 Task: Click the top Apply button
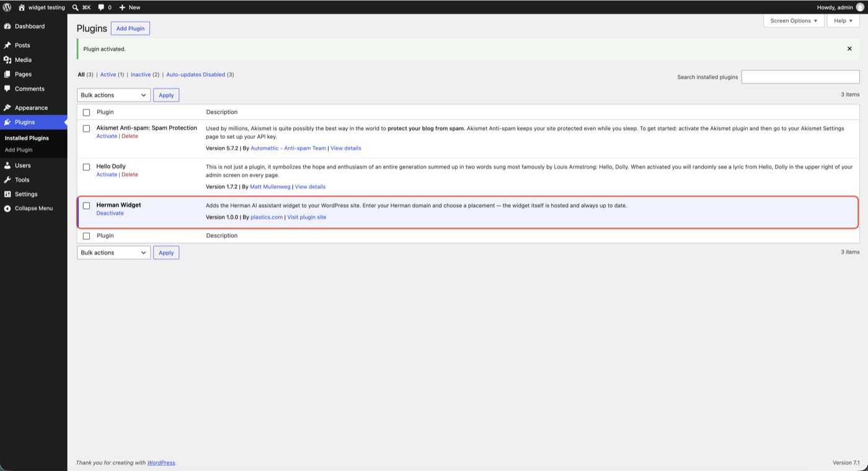tap(166, 95)
